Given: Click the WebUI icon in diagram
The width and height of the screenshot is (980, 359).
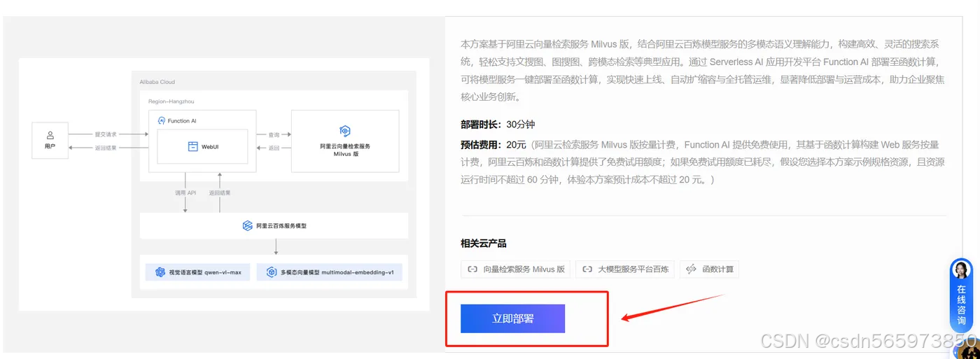Looking at the screenshot, I should (192, 146).
